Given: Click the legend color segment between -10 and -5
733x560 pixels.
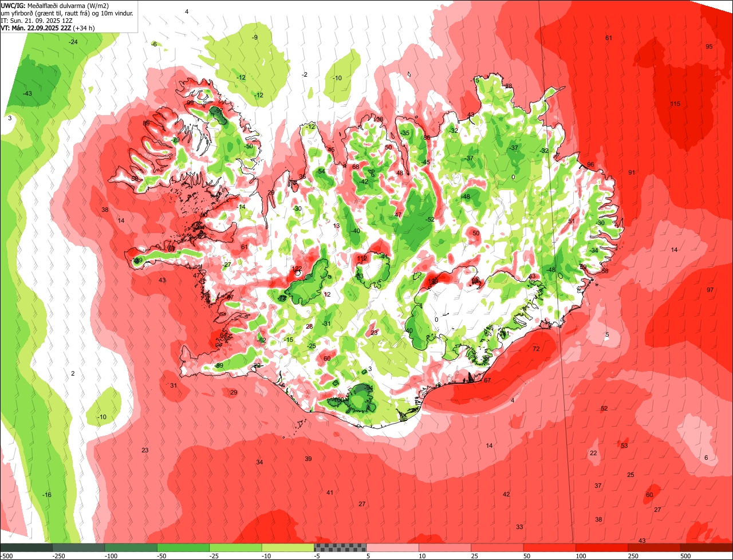Looking at the screenshot, I should 287,547.
